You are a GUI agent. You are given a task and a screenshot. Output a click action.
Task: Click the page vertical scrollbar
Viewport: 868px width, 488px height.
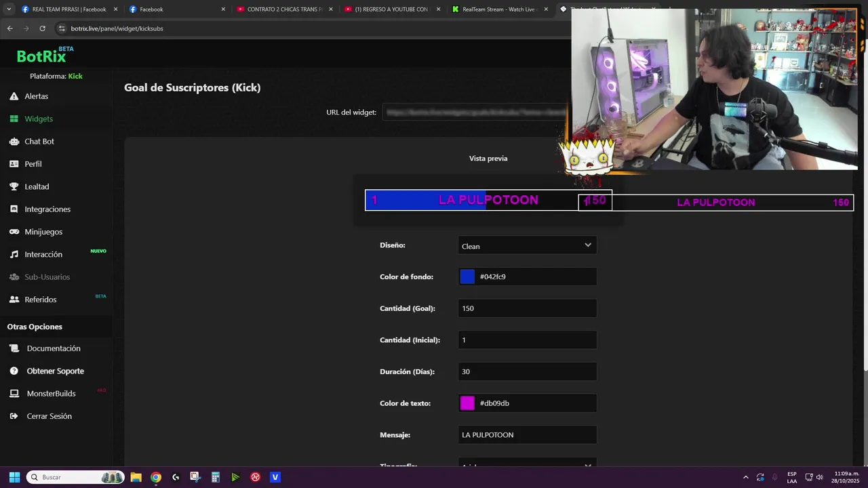click(x=865, y=203)
